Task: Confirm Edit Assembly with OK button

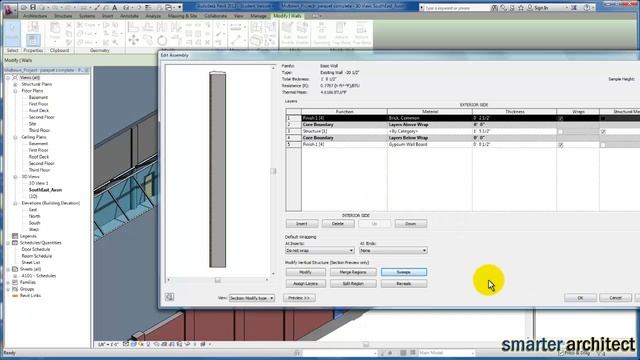Action: [580, 298]
